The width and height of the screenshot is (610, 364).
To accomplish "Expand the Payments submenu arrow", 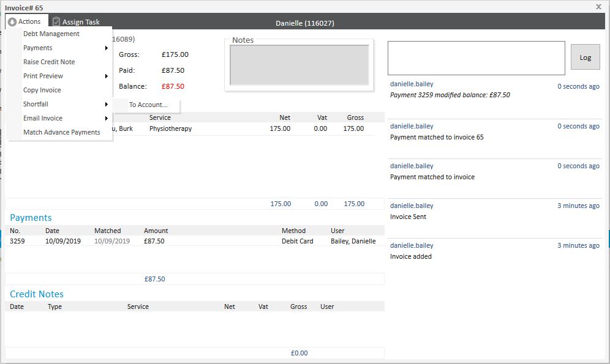I will click(x=107, y=48).
